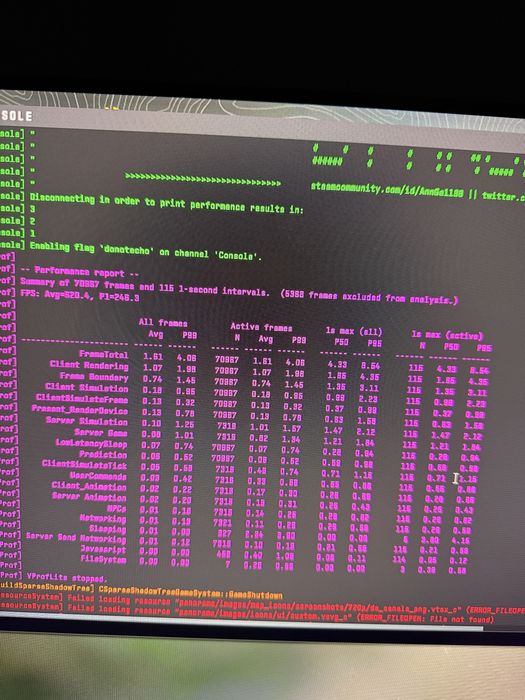Click the 'Server Game' row label
Image resolution: width=525 pixels, height=700 pixels.
pos(100,432)
